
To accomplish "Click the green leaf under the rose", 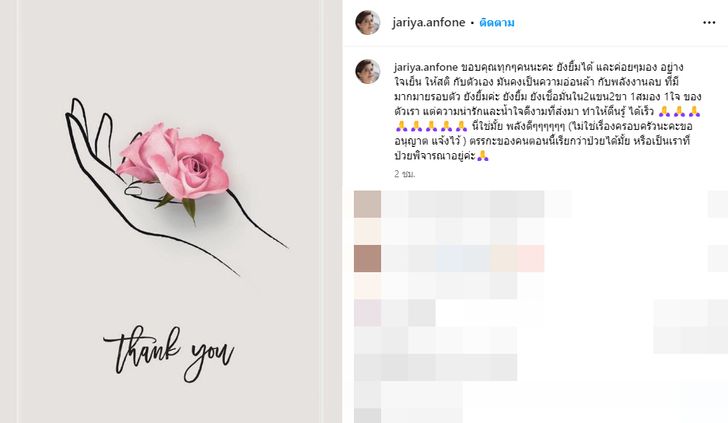I will pyautogui.click(x=189, y=207).
